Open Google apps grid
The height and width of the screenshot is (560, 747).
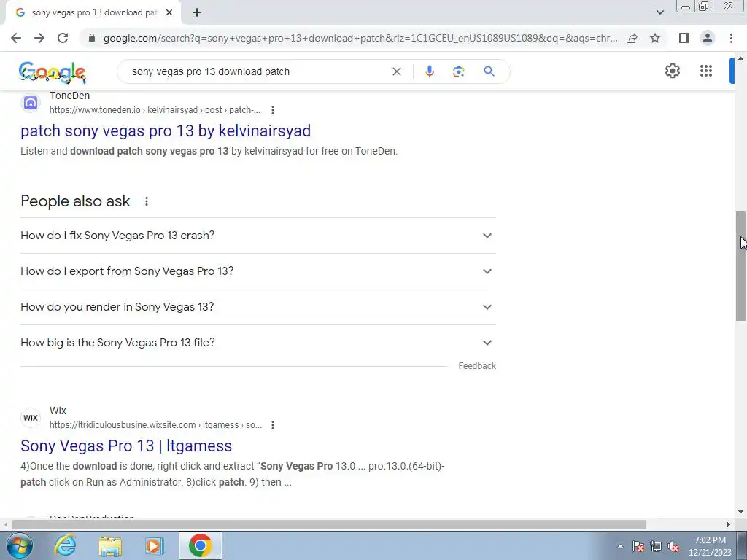pyautogui.click(x=706, y=71)
